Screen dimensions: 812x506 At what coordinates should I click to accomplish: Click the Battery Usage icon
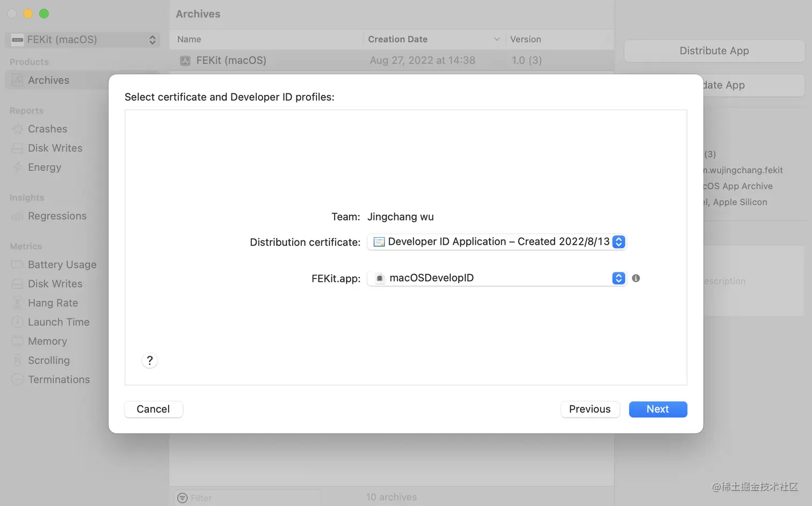18,265
